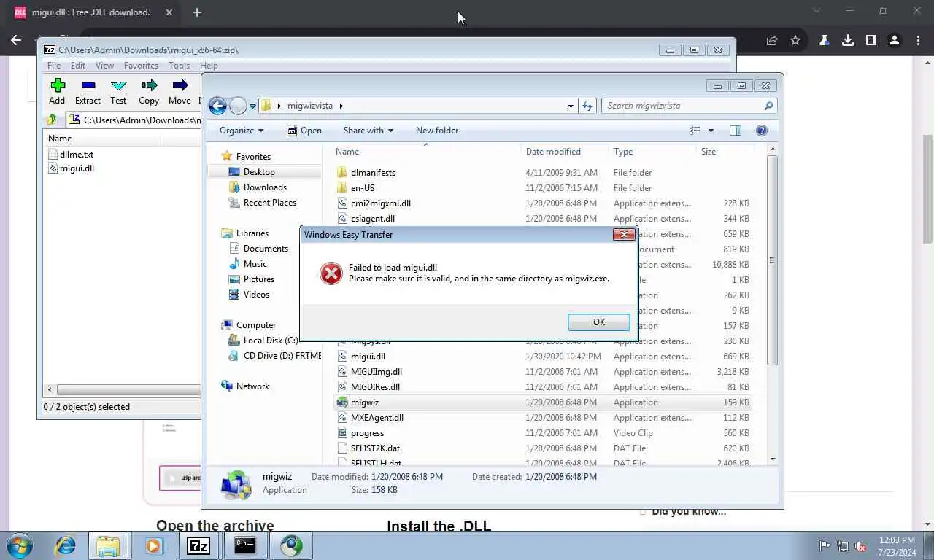Select the en-US folder
934x560 pixels.
pos(362,188)
